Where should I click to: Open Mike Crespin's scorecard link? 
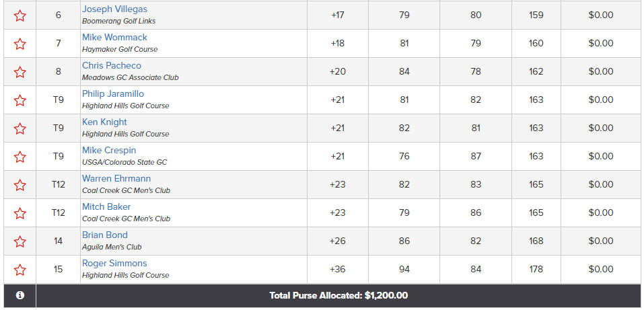(x=109, y=150)
